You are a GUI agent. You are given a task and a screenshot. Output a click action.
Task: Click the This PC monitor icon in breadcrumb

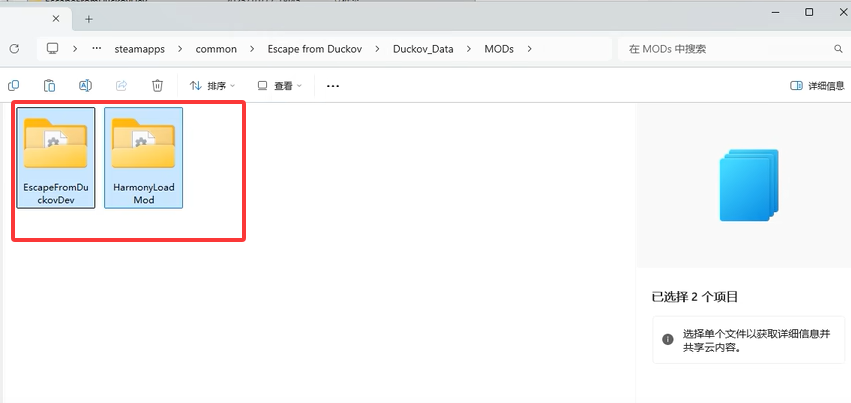pos(53,48)
